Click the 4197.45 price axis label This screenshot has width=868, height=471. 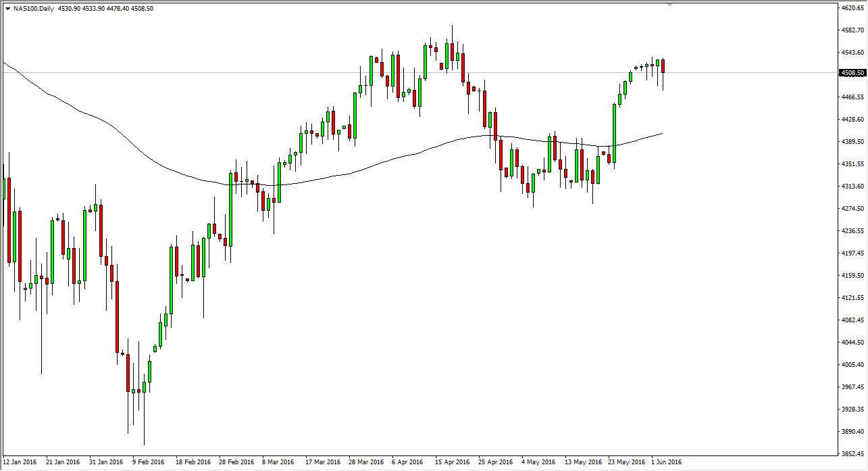852,253
